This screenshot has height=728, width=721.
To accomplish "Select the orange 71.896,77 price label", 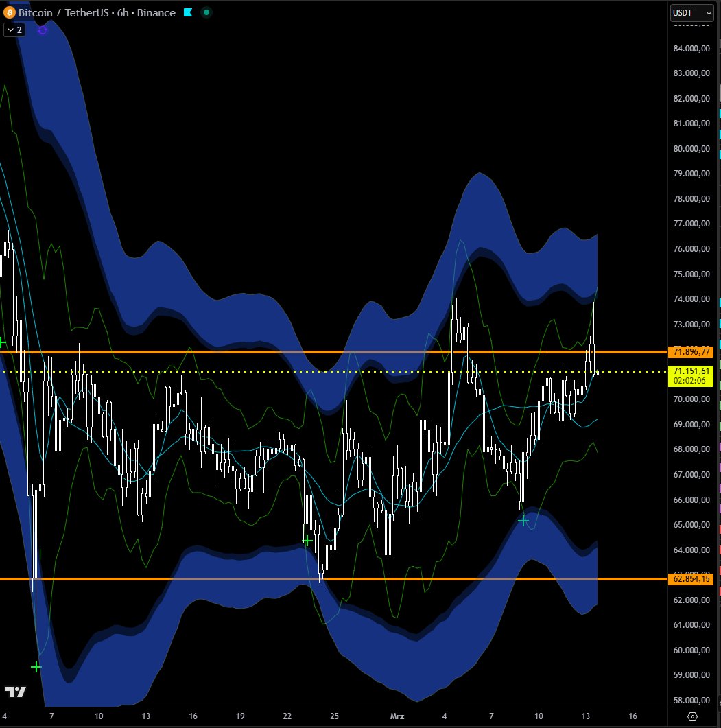I will 691,352.
